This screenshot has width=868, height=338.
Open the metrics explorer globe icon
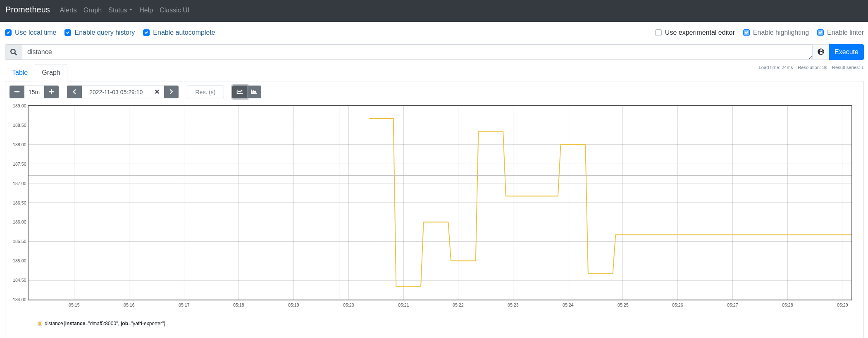click(821, 52)
